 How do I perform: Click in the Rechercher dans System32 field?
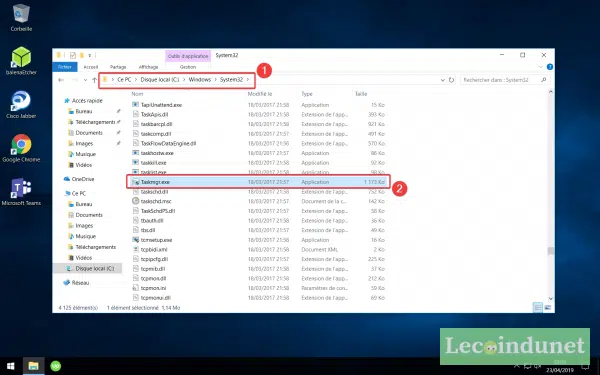pos(505,80)
